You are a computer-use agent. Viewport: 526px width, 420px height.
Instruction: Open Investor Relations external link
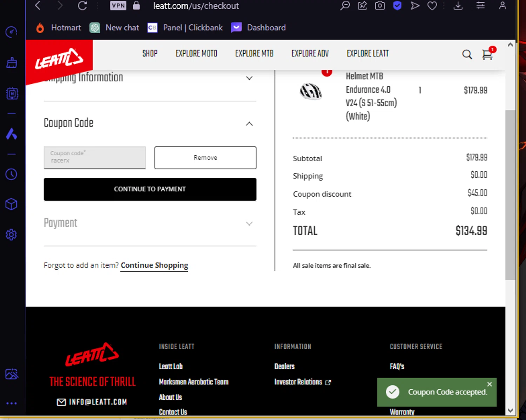click(x=303, y=382)
